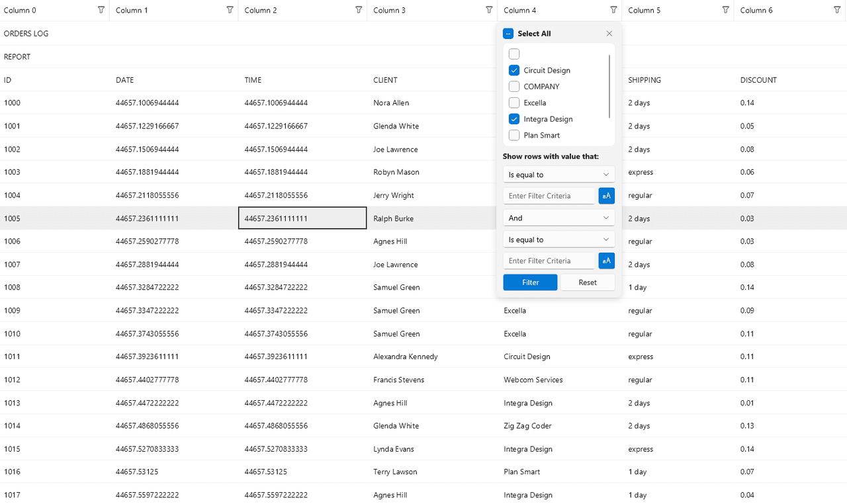Check the COMPANY checkbox

[x=514, y=87]
